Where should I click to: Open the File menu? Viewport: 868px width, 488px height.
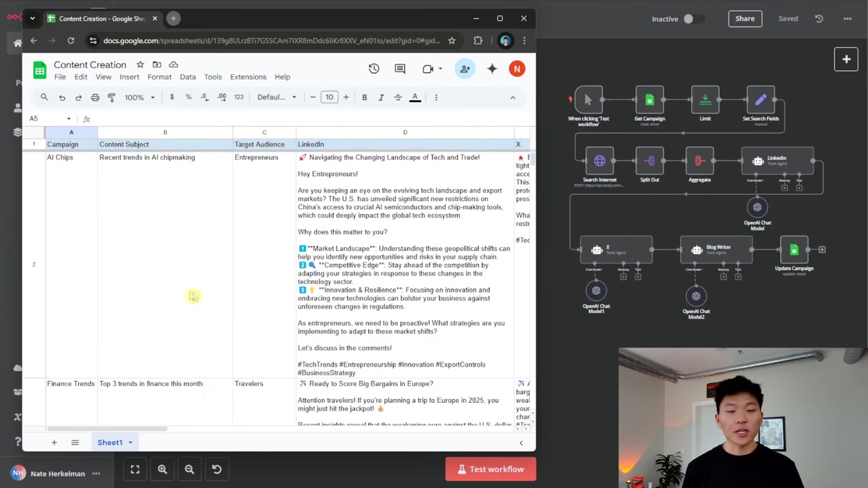coord(60,77)
